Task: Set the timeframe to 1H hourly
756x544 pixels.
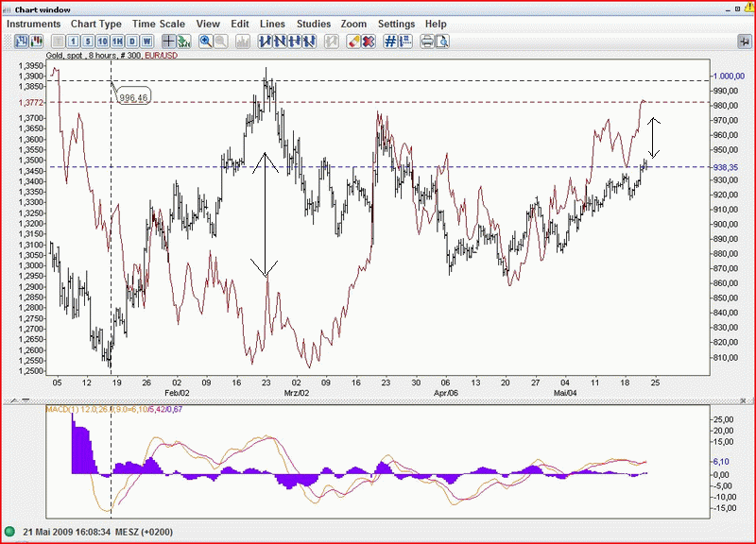Action: [x=117, y=42]
